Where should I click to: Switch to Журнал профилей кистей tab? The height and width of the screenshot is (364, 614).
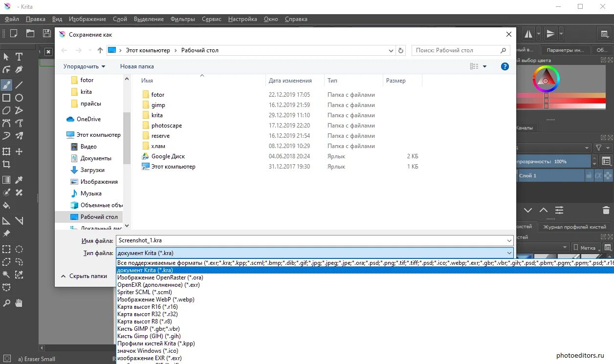(x=575, y=227)
